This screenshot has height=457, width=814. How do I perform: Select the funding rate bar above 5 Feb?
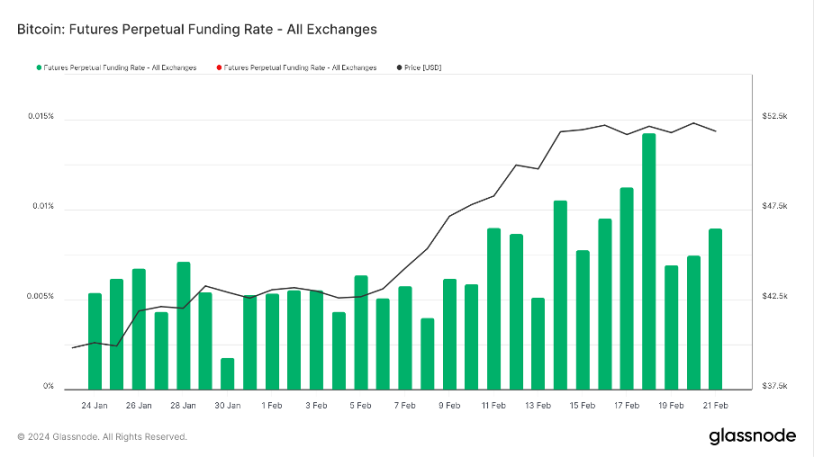point(361,332)
